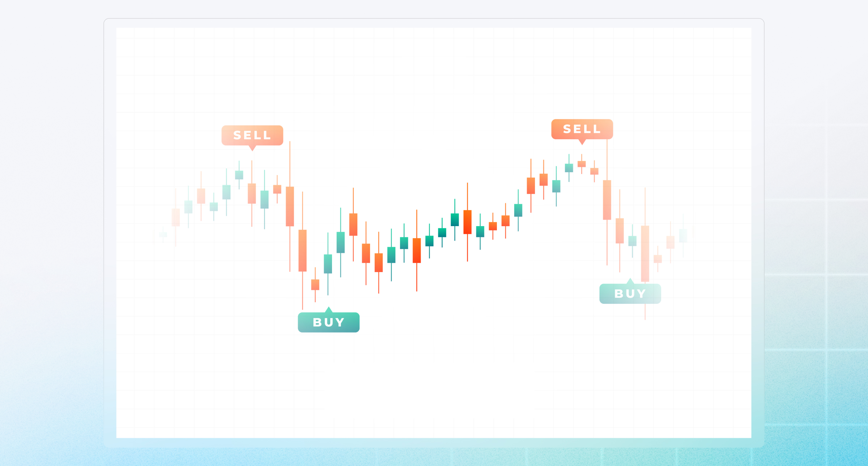Click the pointer triangle beneath the left SELL label

point(252,148)
